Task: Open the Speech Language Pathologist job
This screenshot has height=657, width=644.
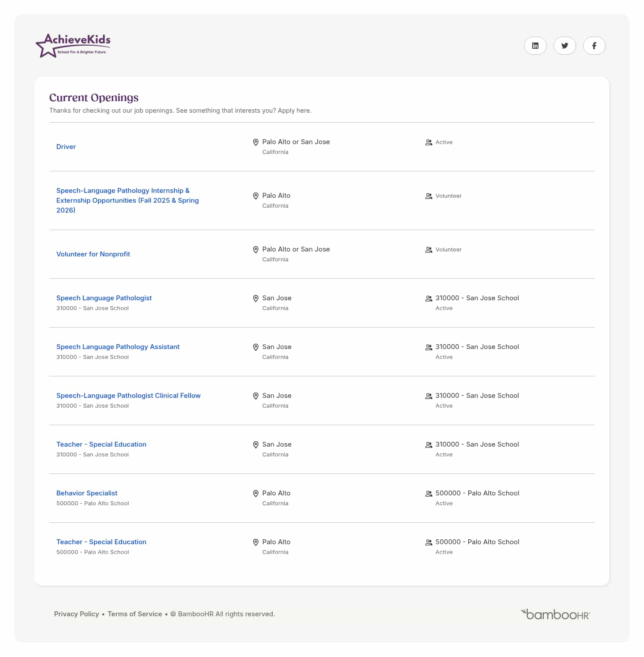Action: click(104, 298)
